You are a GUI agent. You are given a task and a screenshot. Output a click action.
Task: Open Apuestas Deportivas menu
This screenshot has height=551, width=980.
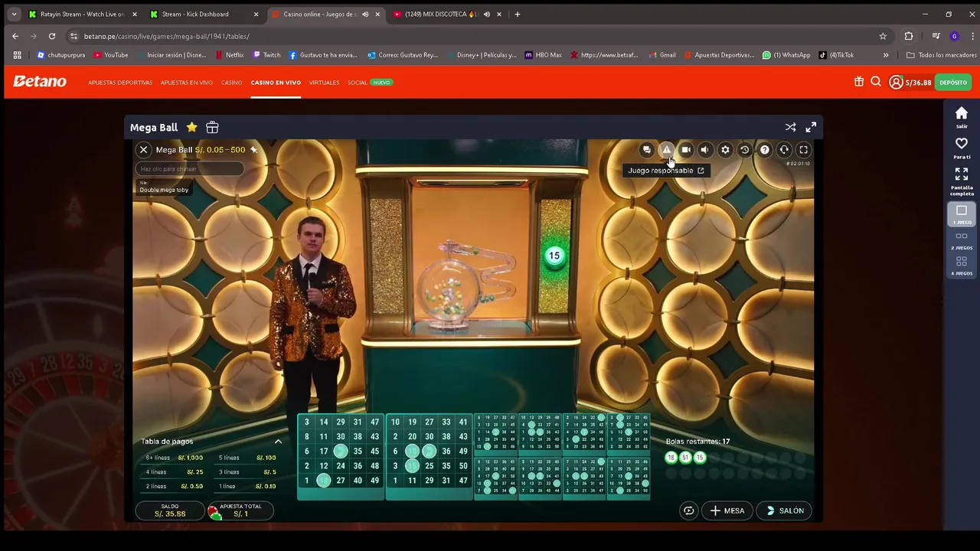[x=120, y=83]
